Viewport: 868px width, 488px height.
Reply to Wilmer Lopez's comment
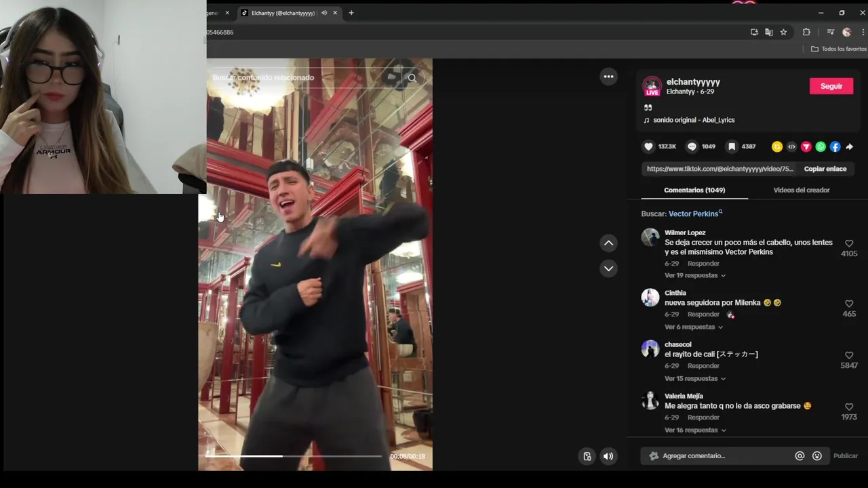coord(703,264)
